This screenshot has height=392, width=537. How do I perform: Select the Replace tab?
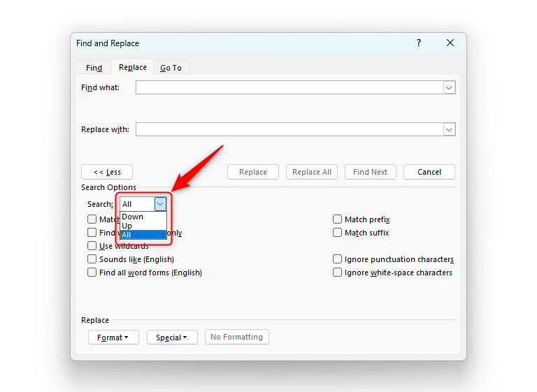click(133, 67)
